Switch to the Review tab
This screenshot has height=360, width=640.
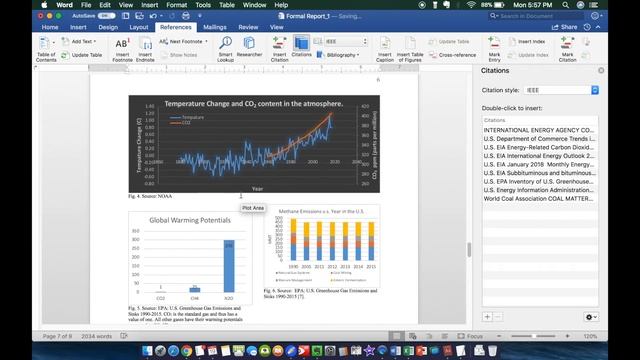tap(248, 27)
